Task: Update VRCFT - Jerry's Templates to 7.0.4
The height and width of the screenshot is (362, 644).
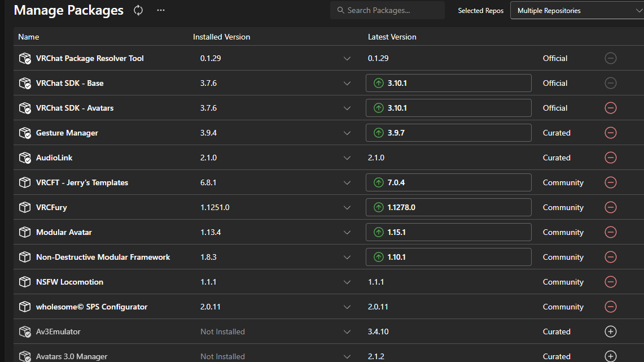Action: [449, 182]
